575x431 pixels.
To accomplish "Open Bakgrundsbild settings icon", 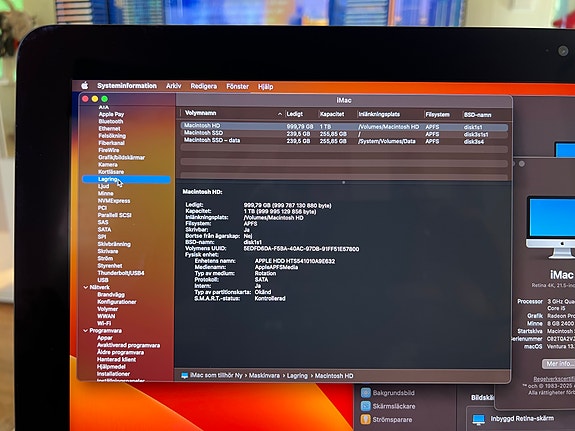I will [366, 393].
